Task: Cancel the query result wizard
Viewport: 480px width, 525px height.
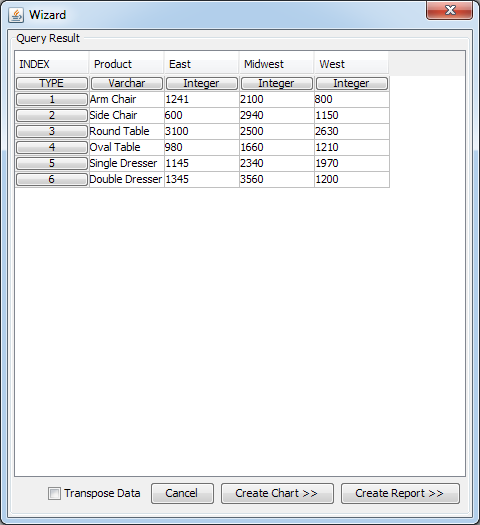Action: [182, 493]
